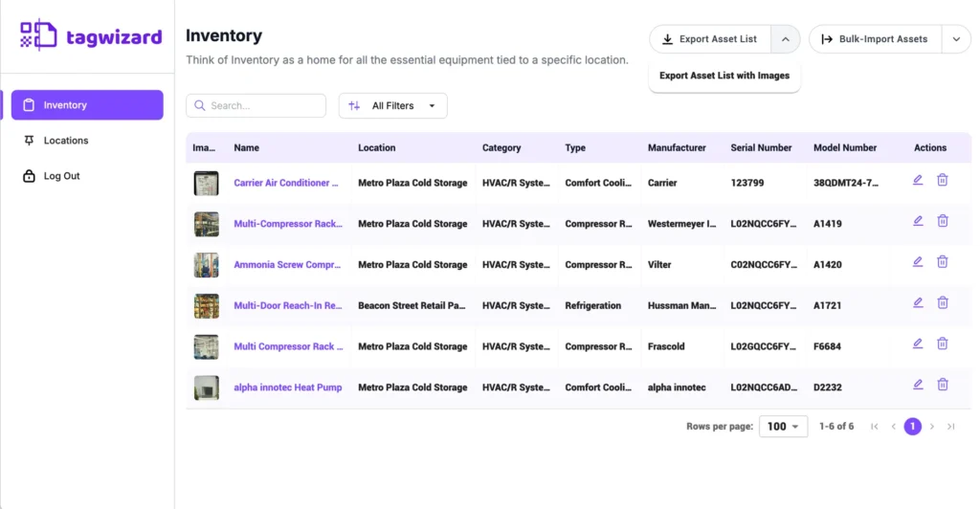This screenshot has width=980, height=509.
Task: Click the Bulk-Import Assets button
Action: (x=876, y=39)
